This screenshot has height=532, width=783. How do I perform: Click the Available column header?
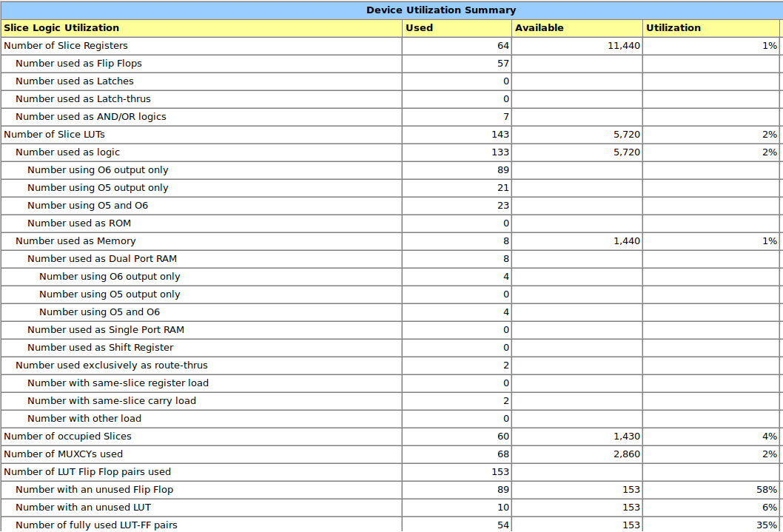[539, 28]
